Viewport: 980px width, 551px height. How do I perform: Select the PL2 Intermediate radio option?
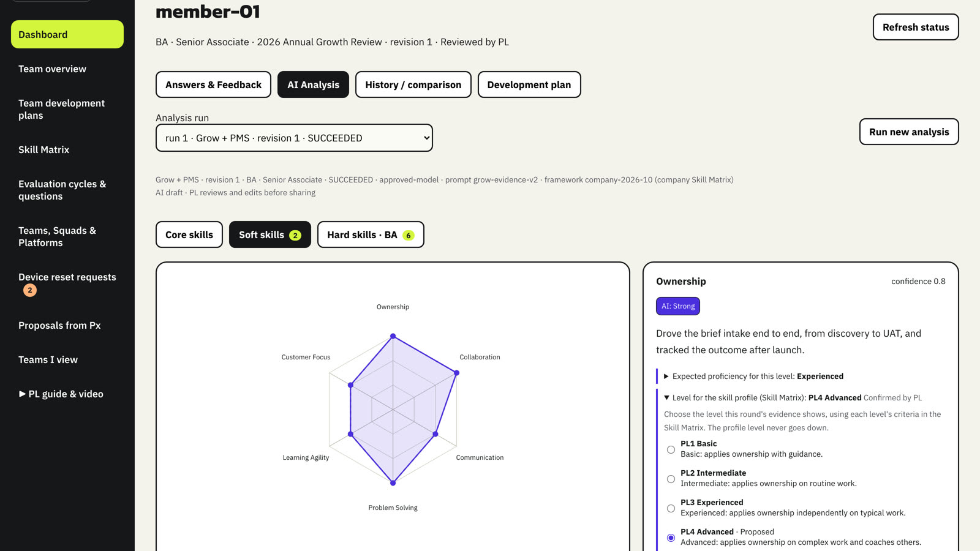click(671, 479)
